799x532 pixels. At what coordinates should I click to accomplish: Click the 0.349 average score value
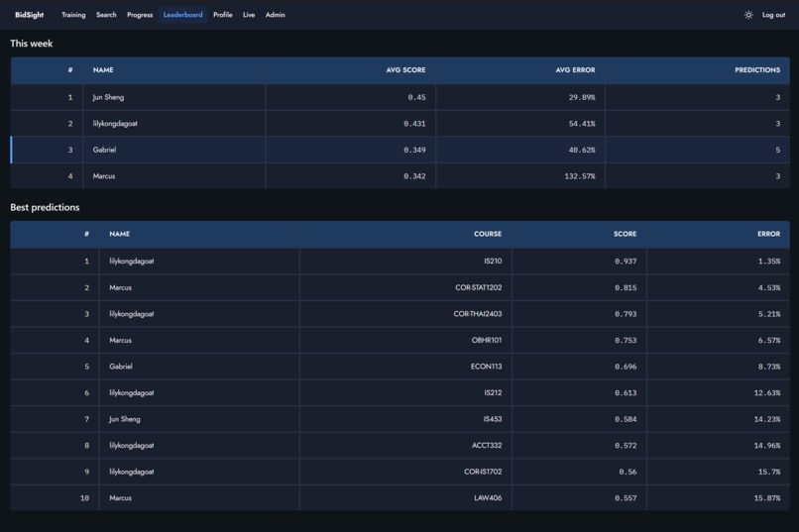click(x=414, y=150)
